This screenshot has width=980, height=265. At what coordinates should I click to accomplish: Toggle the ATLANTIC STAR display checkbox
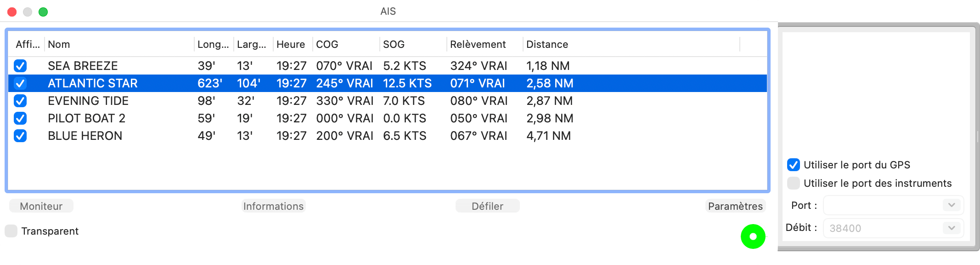(x=20, y=83)
